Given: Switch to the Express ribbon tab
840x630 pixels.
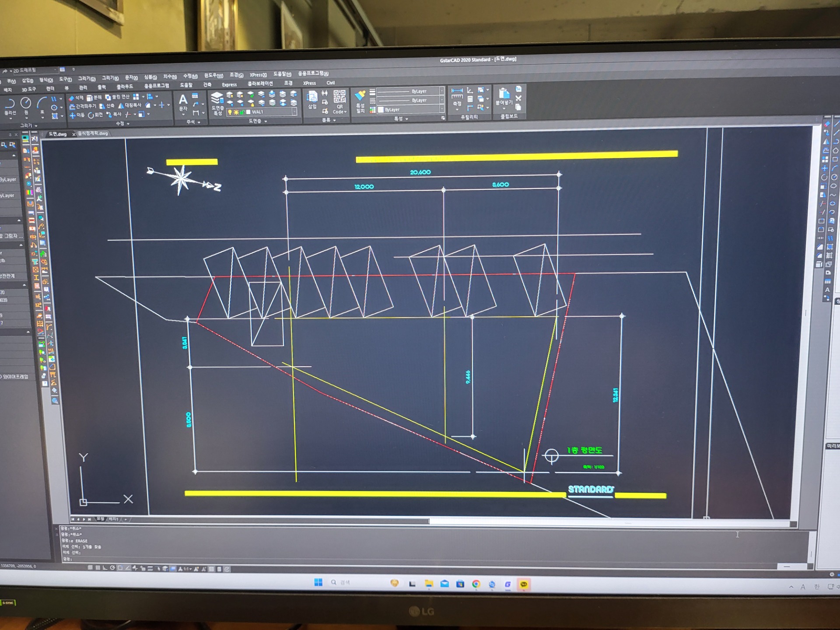Looking at the screenshot, I should click(x=229, y=85).
